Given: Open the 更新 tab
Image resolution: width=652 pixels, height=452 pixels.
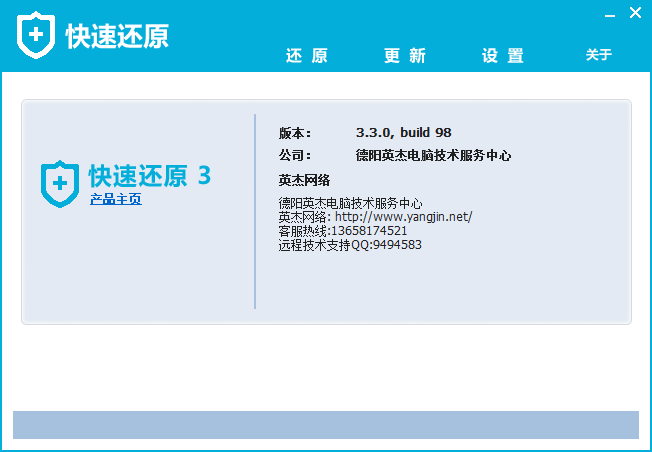Looking at the screenshot, I should click(404, 56).
